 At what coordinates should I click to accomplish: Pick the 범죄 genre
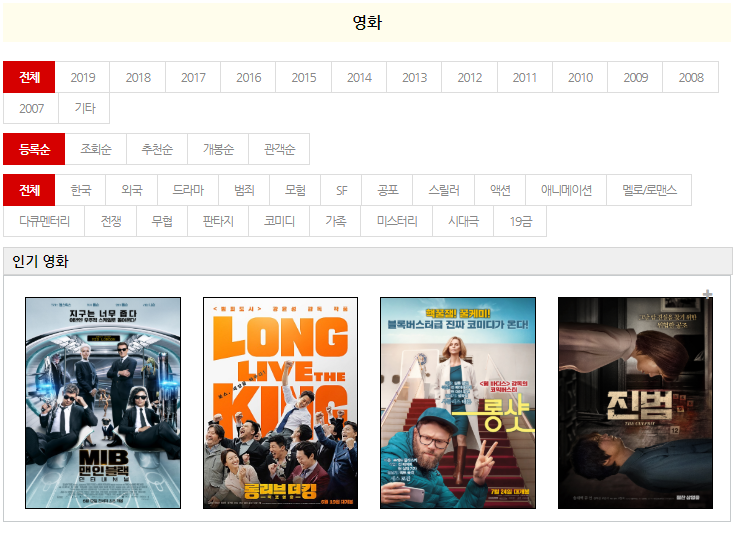tap(244, 190)
